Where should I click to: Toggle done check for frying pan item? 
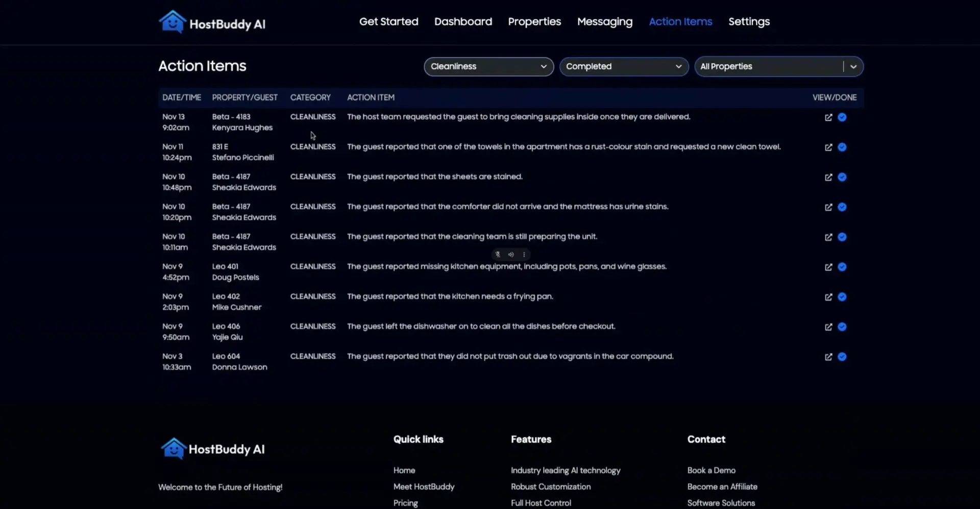[842, 297]
